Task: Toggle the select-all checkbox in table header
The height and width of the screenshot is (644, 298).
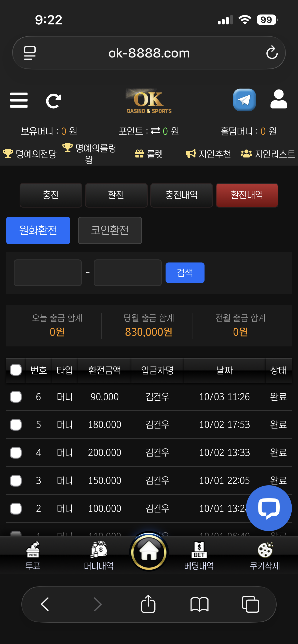Action: [x=16, y=370]
